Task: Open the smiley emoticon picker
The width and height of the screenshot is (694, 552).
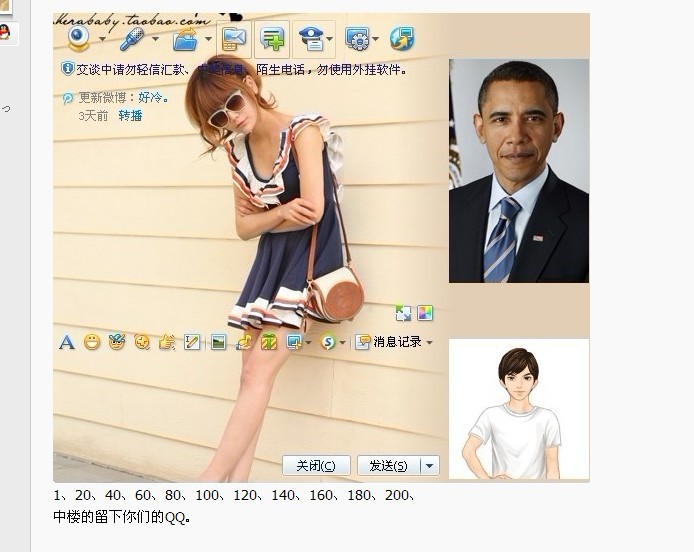Action: coord(92,342)
